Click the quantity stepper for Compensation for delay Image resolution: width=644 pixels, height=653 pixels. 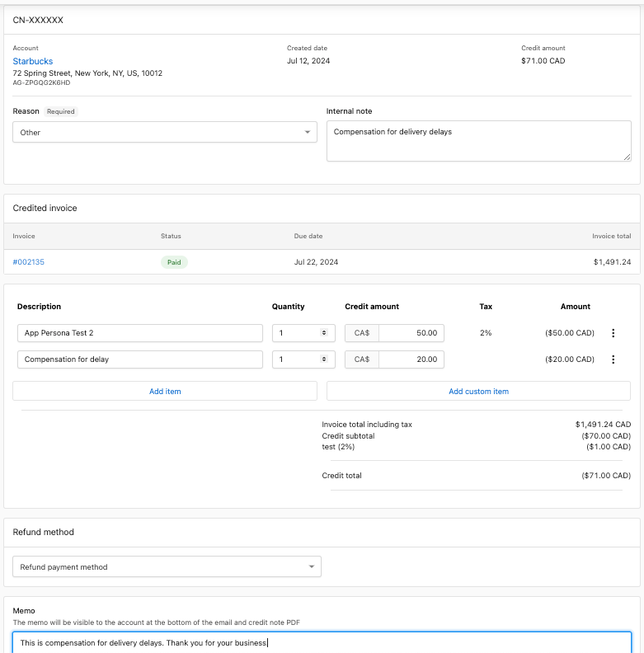[324, 359]
